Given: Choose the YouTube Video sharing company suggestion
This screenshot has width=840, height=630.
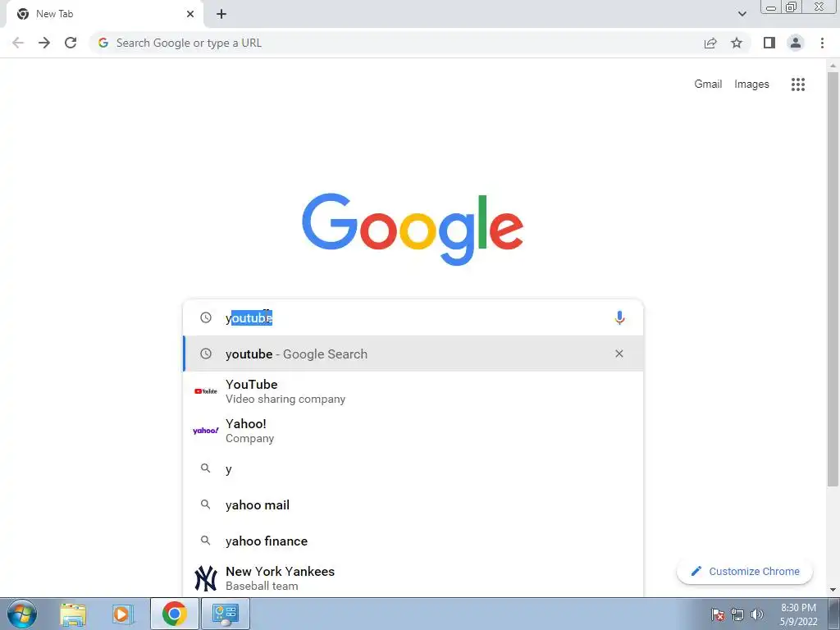Looking at the screenshot, I should (413, 391).
